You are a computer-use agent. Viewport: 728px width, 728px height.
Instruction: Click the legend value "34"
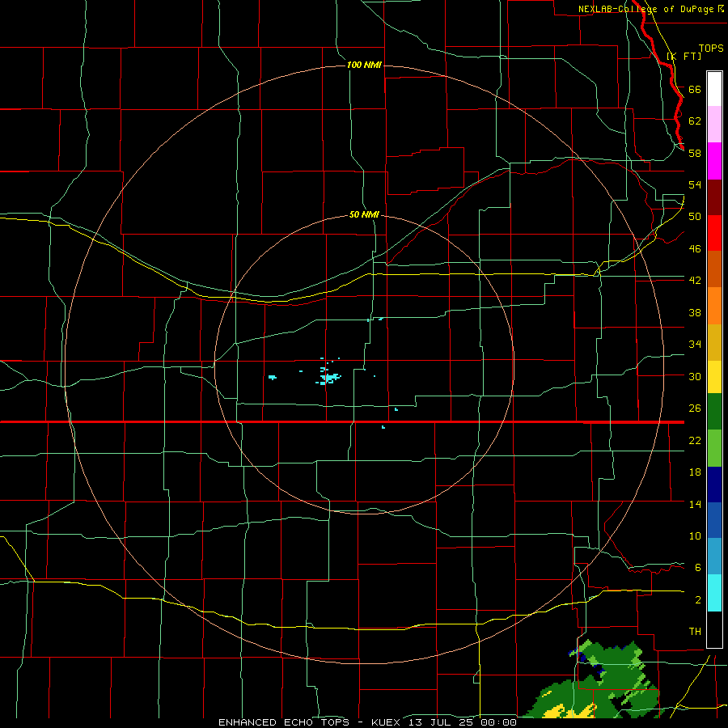pos(695,344)
